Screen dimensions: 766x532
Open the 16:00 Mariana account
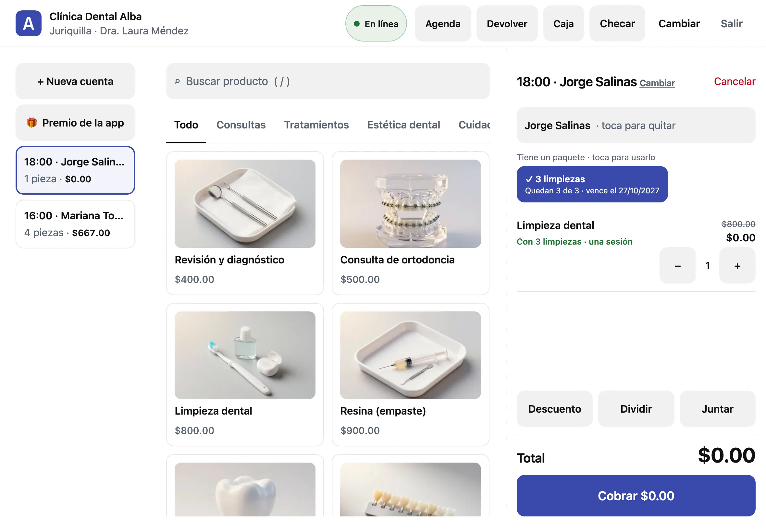75,224
